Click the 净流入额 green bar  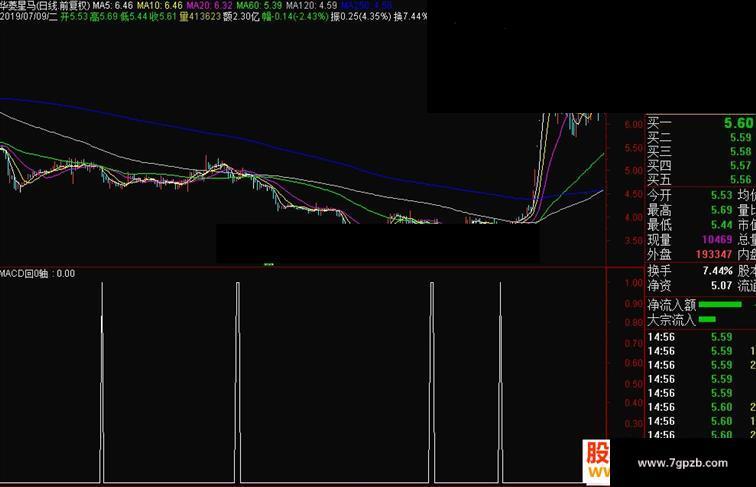[720, 305]
